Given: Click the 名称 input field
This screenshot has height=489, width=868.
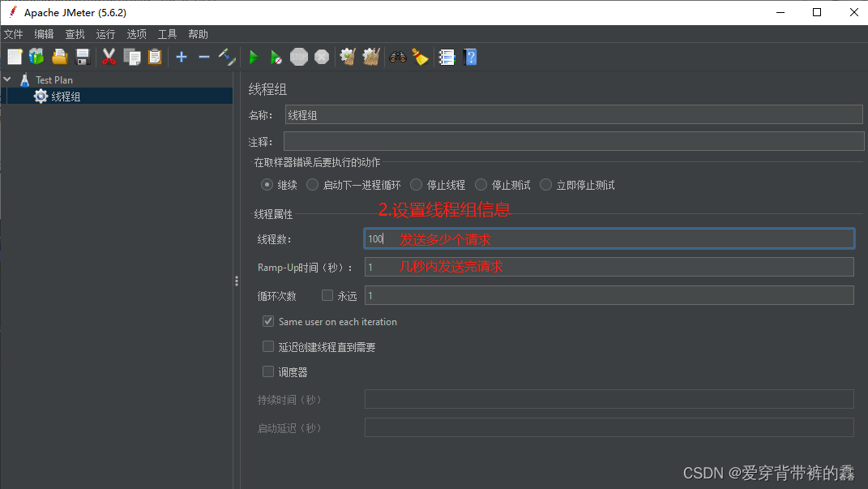Looking at the screenshot, I should (x=574, y=114).
